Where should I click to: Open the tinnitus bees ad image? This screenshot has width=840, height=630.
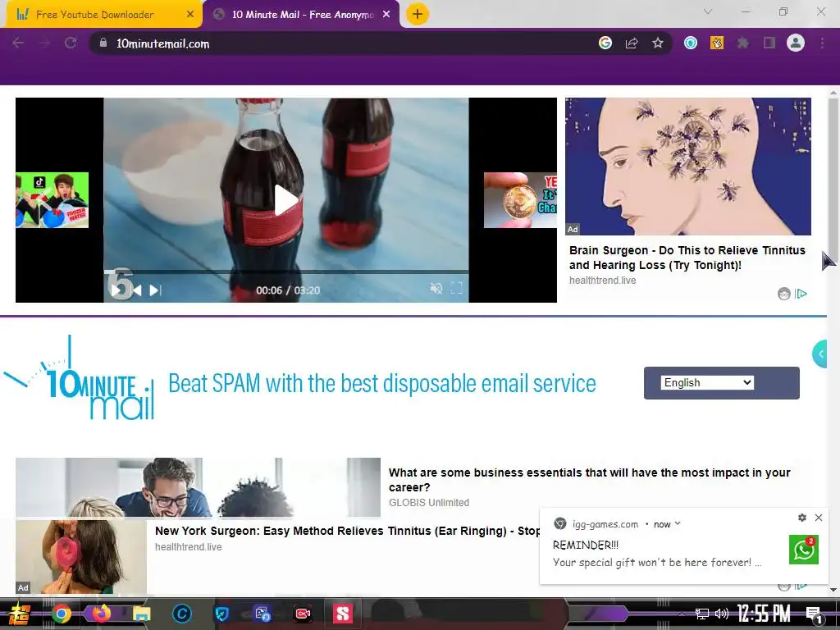click(x=688, y=166)
